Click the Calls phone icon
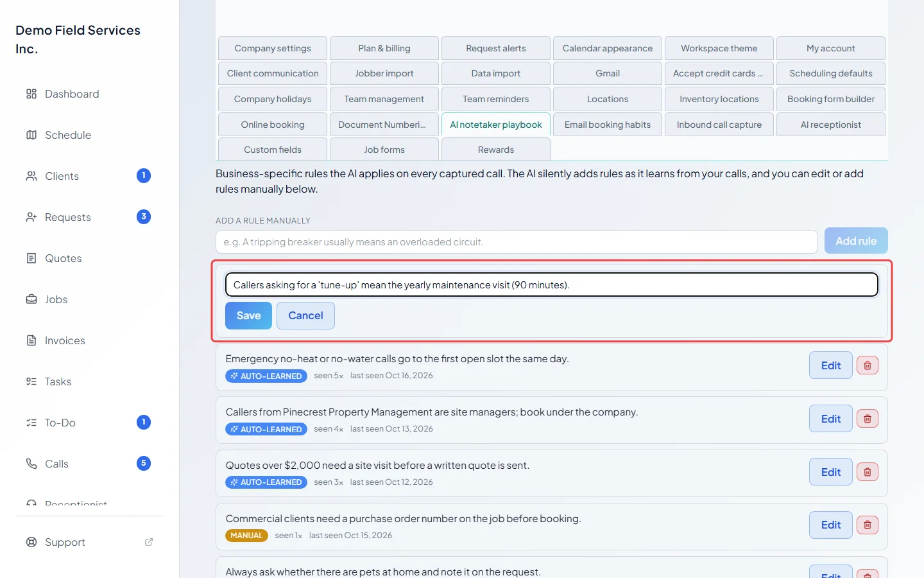The width and height of the screenshot is (924, 578). click(31, 464)
